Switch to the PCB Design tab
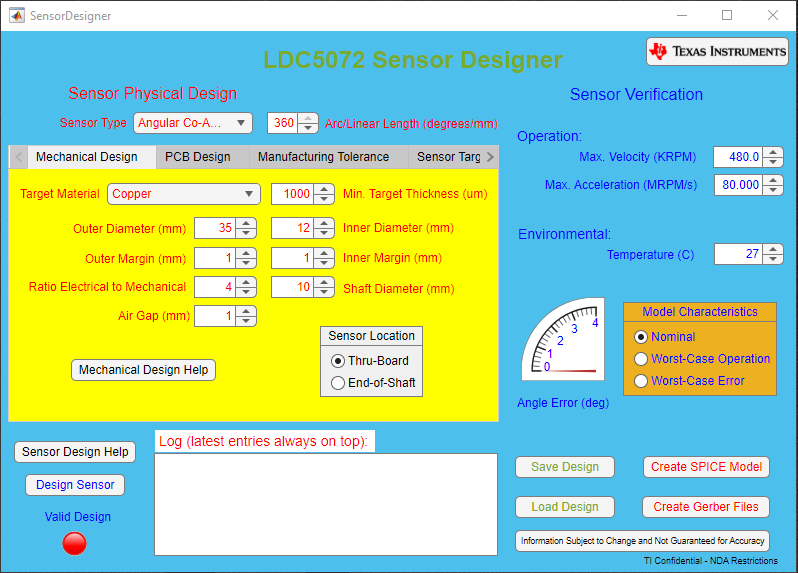 tap(197, 157)
